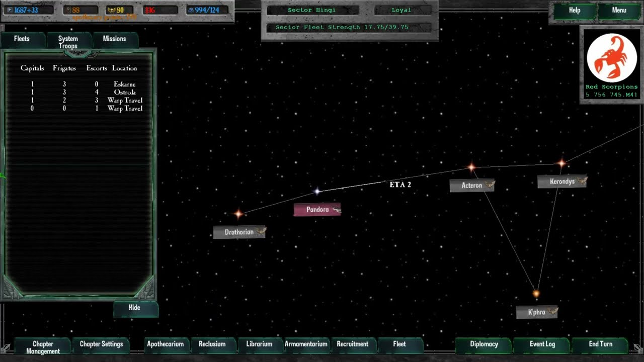Click the Kerondys system label
The image size is (644, 362).
point(562,182)
